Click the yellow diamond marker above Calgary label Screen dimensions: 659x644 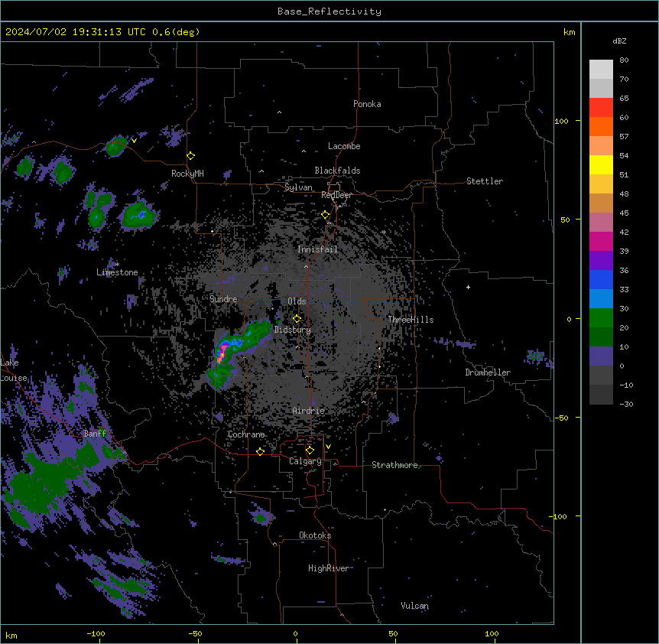(x=310, y=450)
